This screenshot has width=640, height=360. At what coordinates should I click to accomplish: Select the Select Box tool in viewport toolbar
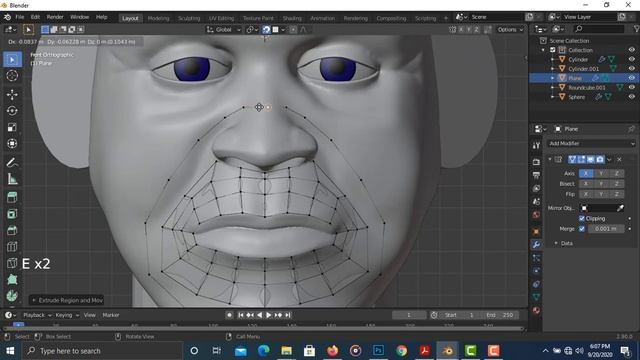[12, 60]
